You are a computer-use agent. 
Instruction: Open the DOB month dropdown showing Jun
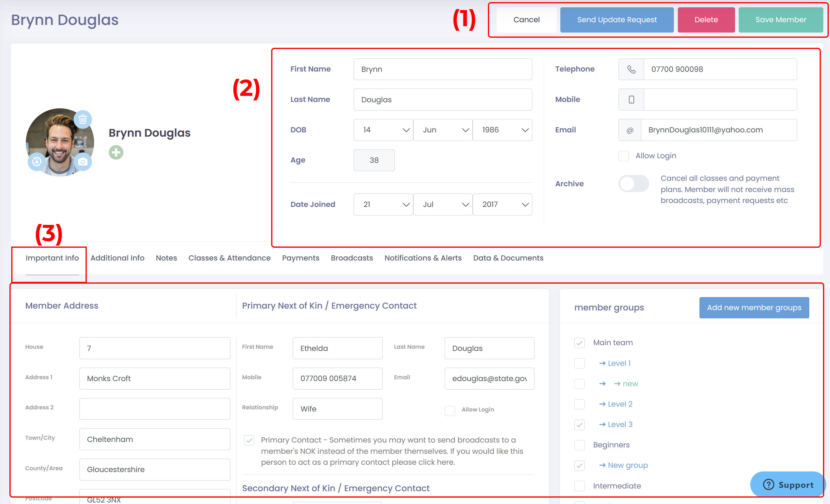[443, 130]
